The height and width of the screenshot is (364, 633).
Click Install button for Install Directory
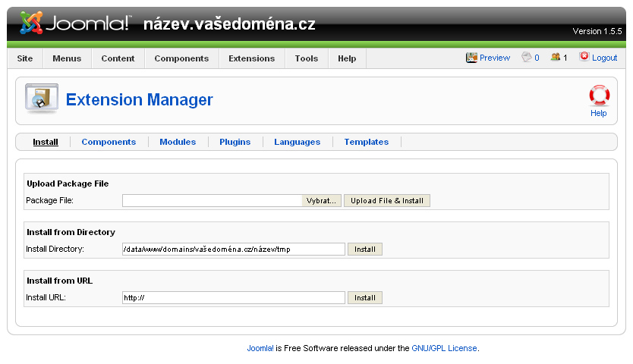click(x=365, y=249)
